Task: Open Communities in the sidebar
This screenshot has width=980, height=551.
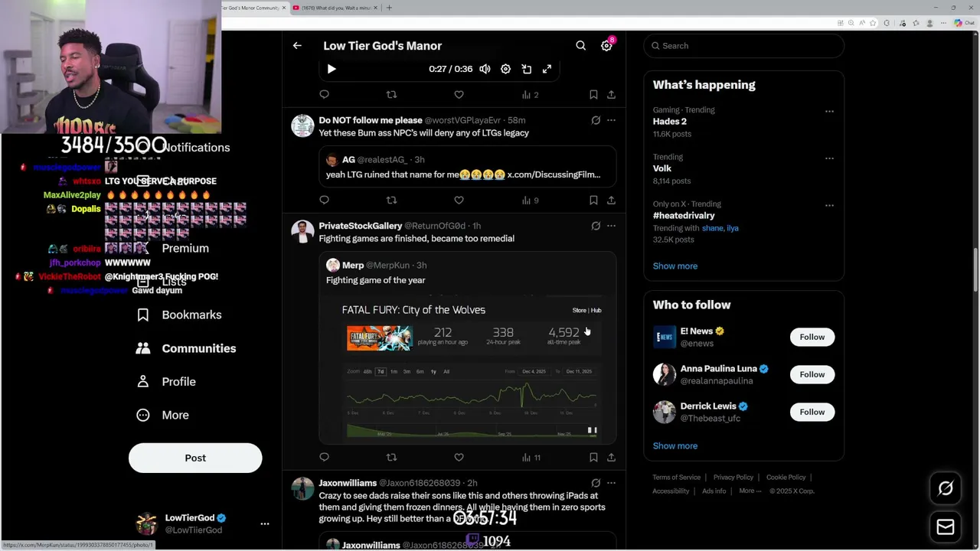Action: pyautogui.click(x=185, y=348)
